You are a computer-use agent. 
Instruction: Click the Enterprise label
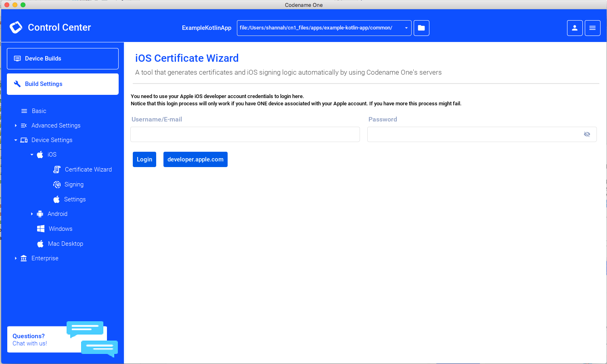[45, 258]
